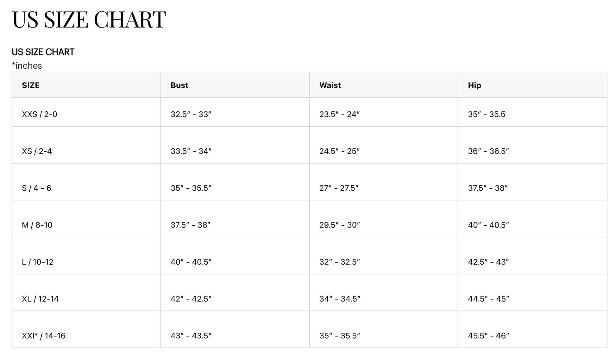This screenshot has height=364, width=616.
Task: Select the M / 8-10 size cell
Action: click(37, 225)
